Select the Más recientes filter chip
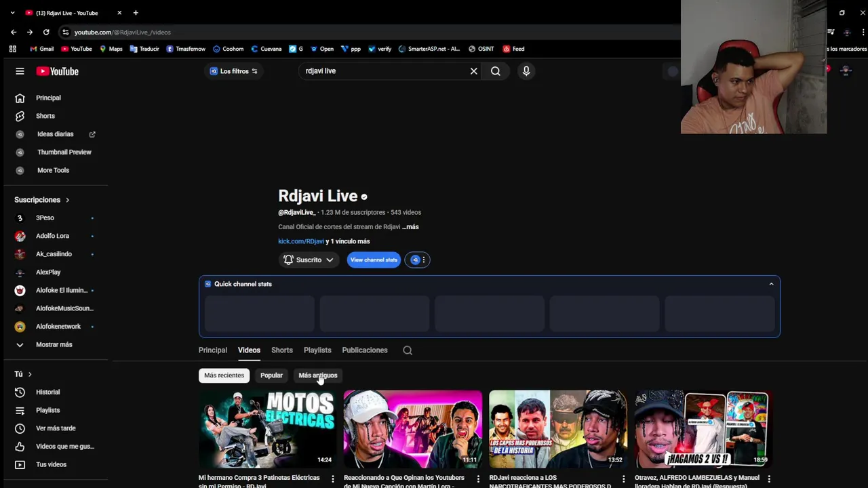 tap(224, 375)
